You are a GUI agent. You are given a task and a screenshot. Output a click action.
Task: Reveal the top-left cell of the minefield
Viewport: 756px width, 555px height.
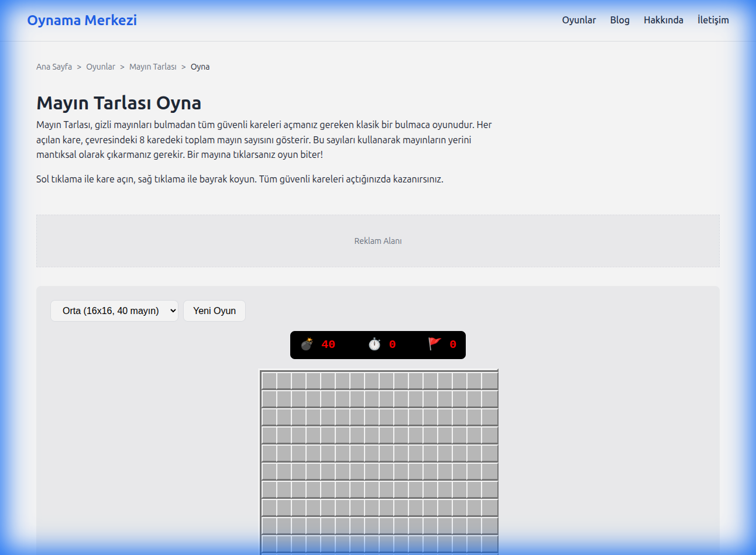click(269, 381)
